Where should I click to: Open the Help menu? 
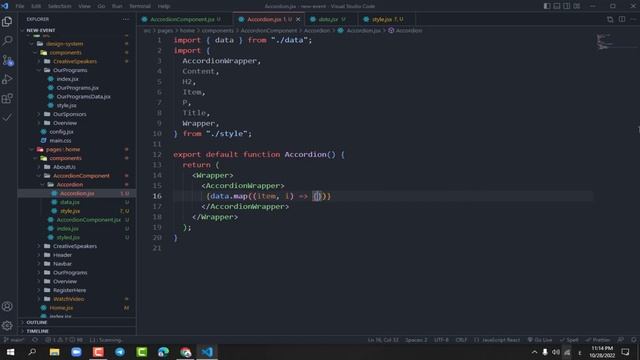pos(164,6)
